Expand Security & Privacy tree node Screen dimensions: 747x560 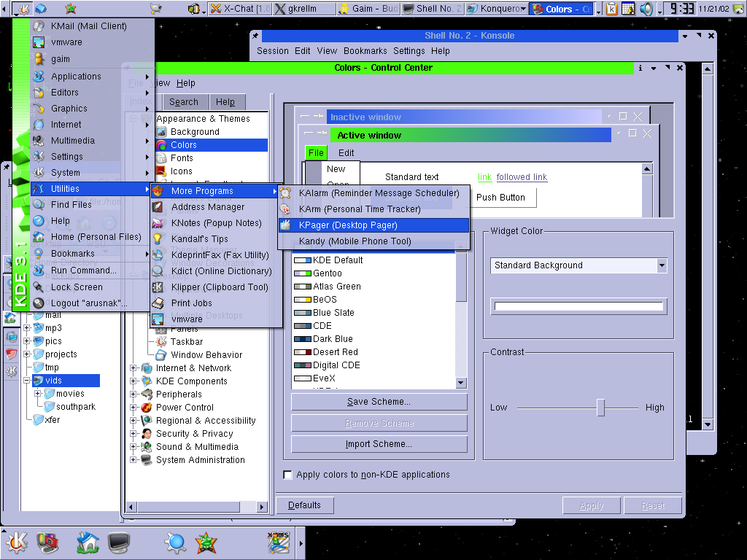coord(133,434)
